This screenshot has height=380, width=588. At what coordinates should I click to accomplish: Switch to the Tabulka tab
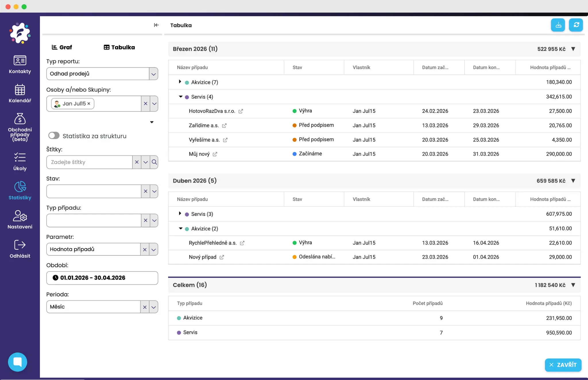(x=119, y=47)
